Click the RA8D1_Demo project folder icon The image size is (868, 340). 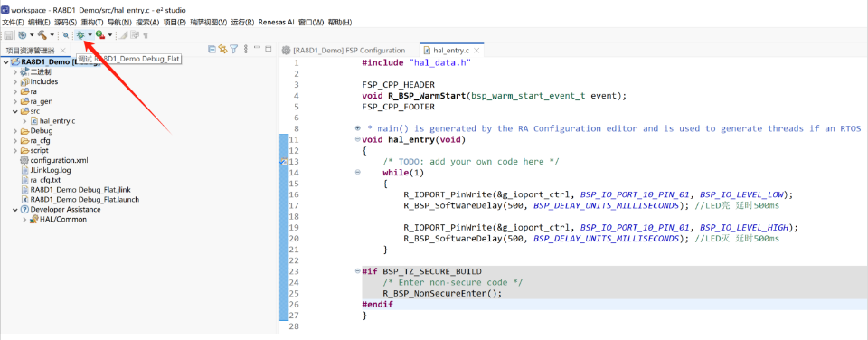15,61
